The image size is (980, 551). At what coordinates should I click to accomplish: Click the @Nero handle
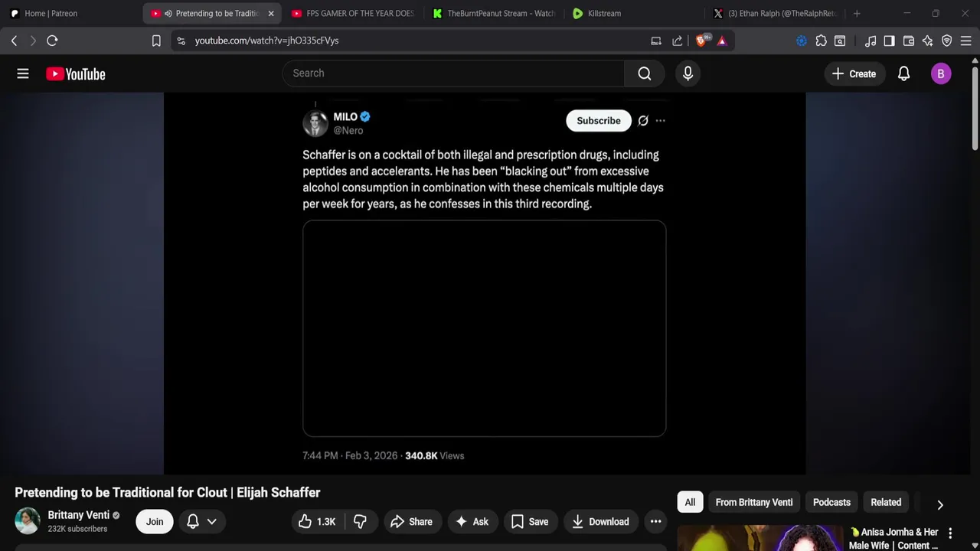click(x=348, y=131)
